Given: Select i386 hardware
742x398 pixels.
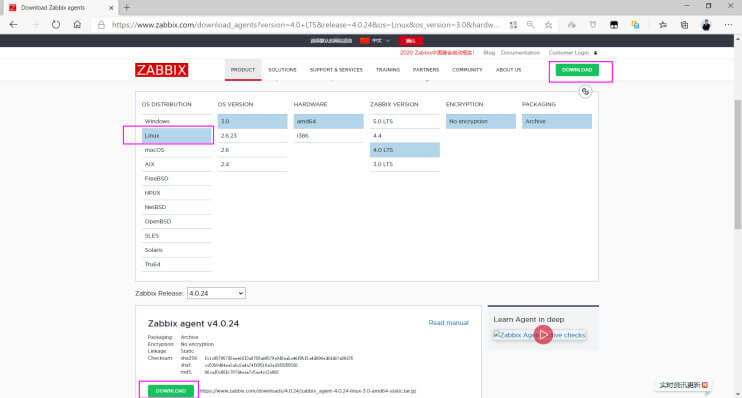Looking at the screenshot, I should (328, 136).
